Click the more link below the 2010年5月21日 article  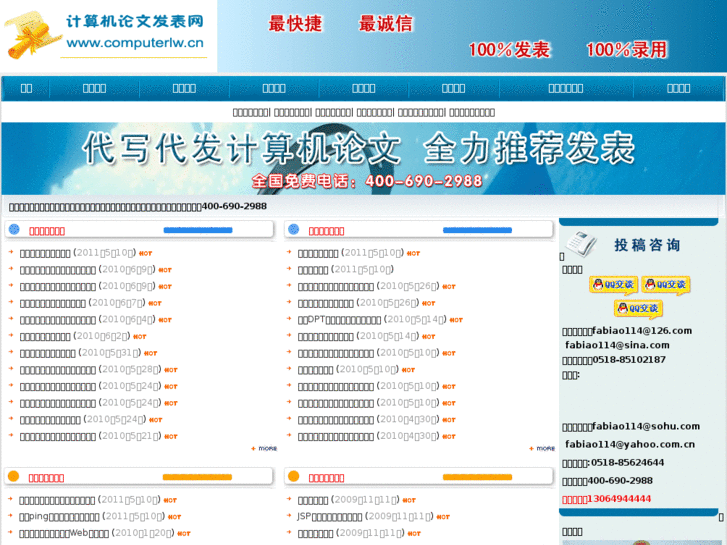click(x=264, y=449)
